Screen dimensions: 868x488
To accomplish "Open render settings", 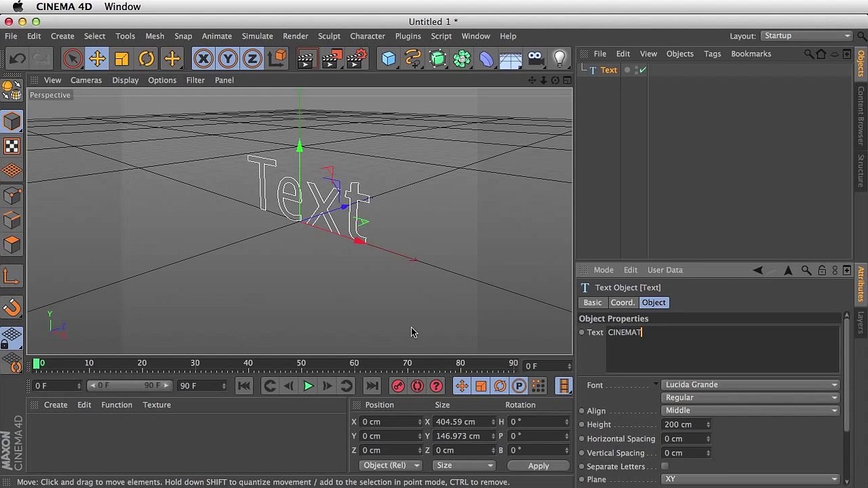I will (x=357, y=59).
